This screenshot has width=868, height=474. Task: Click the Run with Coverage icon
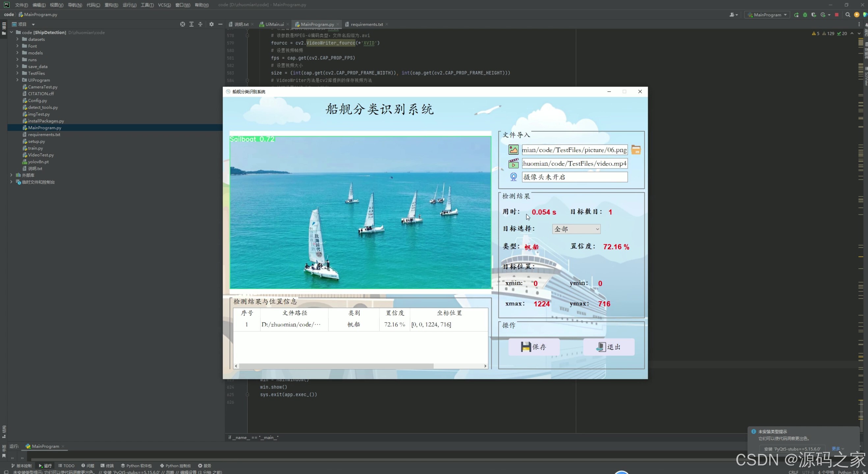pos(814,14)
